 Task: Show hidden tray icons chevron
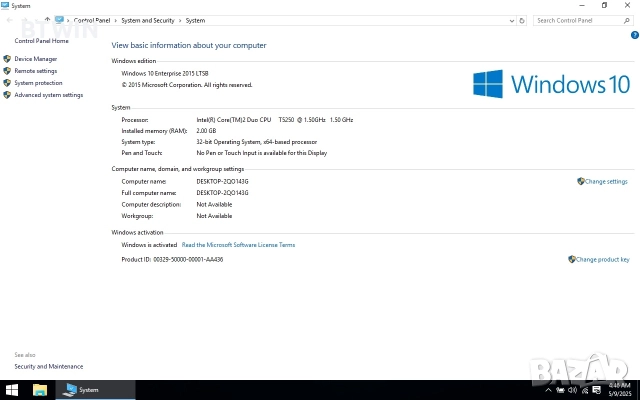548,390
